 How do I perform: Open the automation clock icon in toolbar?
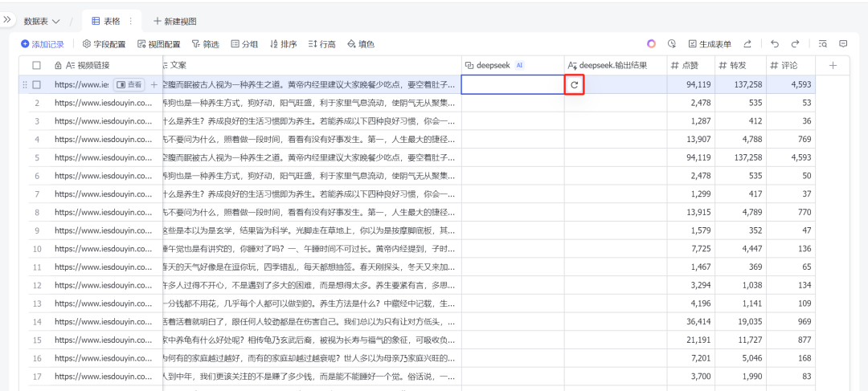pyautogui.click(x=671, y=43)
